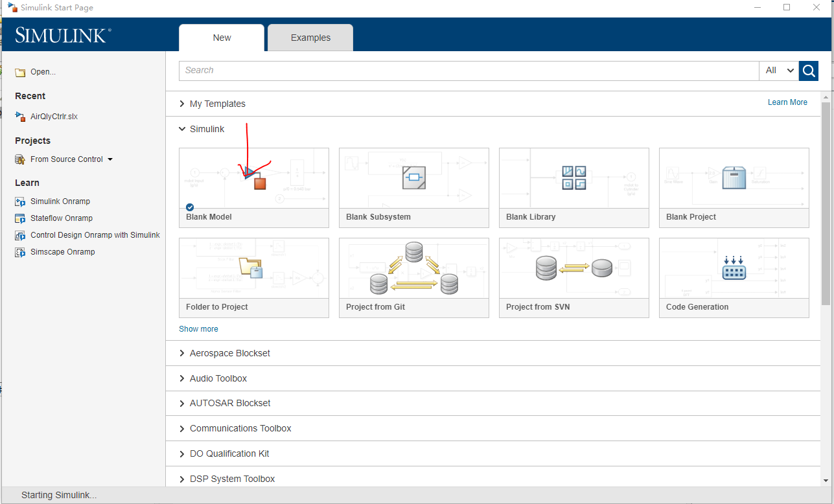
Task: Click the Project from Git label
Action: click(376, 307)
